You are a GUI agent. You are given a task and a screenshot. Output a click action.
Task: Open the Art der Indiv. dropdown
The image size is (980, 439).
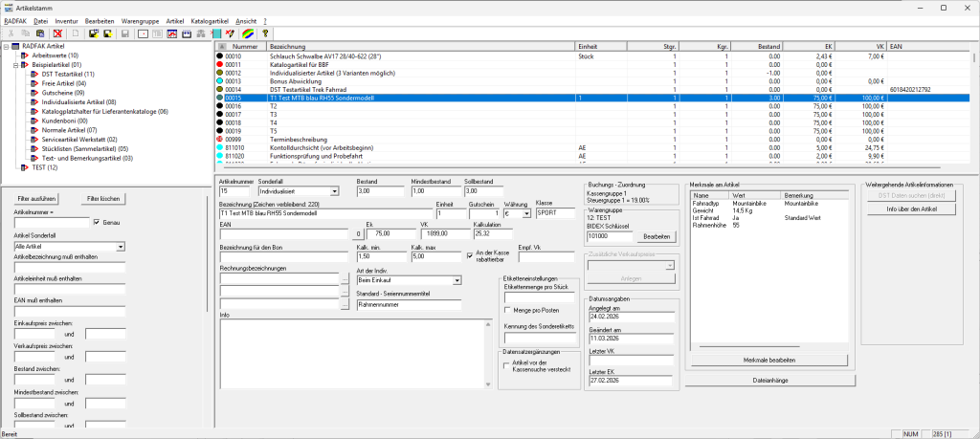tap(457, 280)
